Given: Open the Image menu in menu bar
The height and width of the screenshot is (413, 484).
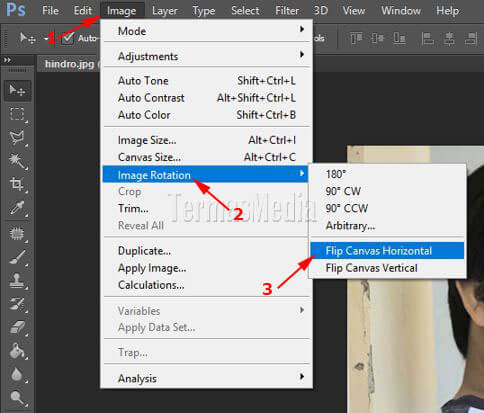Looking at the screenshot, I should (x=122, y=11).
